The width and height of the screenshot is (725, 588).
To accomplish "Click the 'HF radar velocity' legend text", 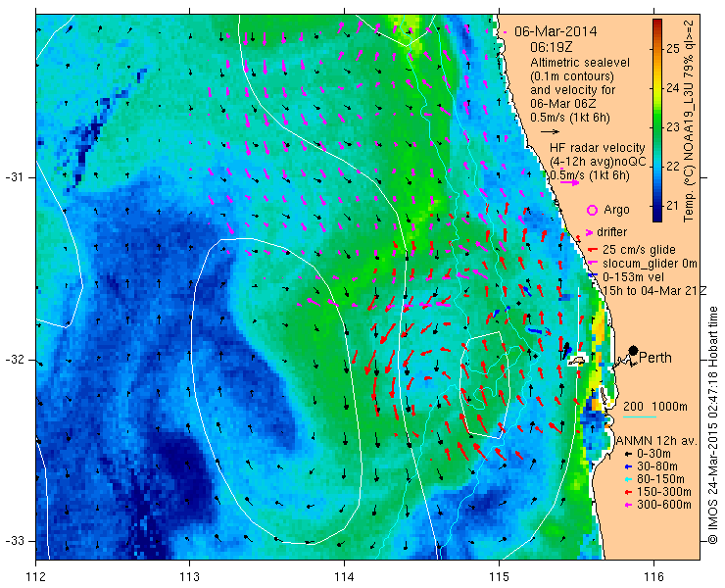I will click(598, 148).
